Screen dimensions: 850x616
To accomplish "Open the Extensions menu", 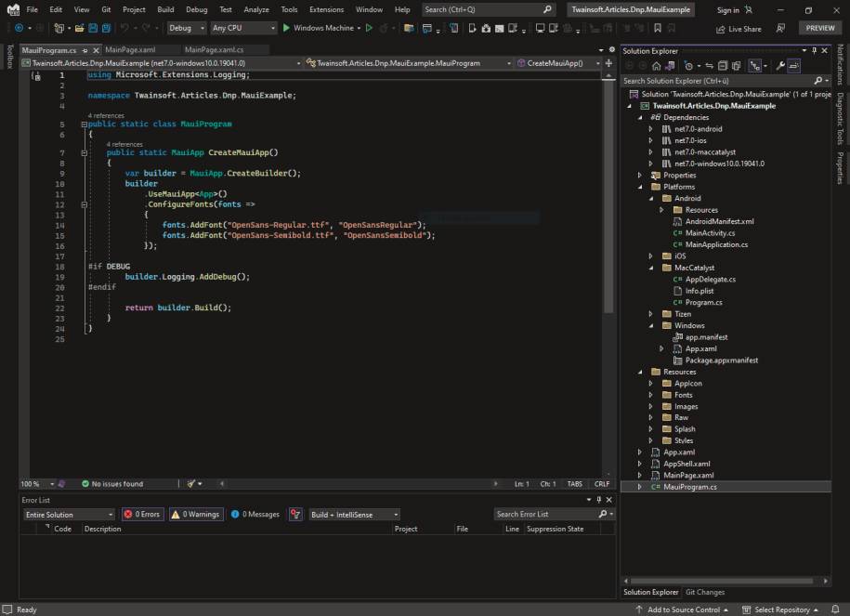I will click(x=326, y=10).
